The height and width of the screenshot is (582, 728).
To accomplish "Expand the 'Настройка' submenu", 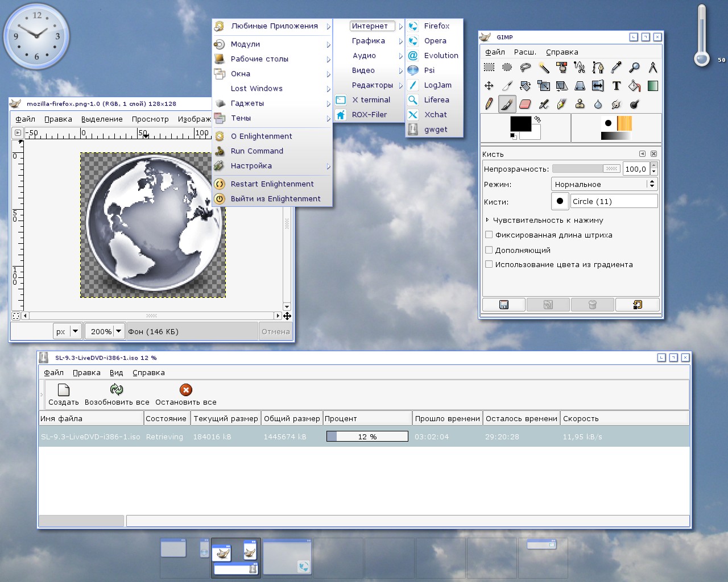I will (x=272, y=165).
